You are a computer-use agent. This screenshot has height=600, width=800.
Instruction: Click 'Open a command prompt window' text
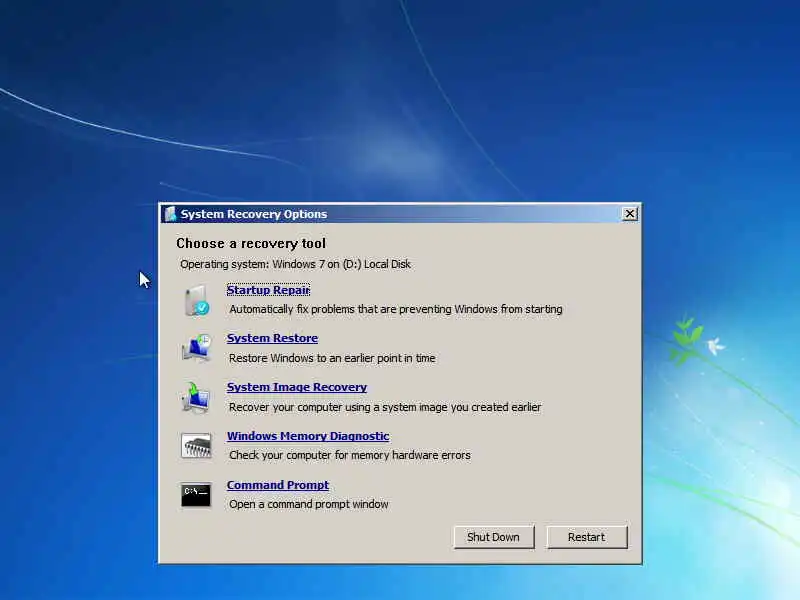pos(309,504)
